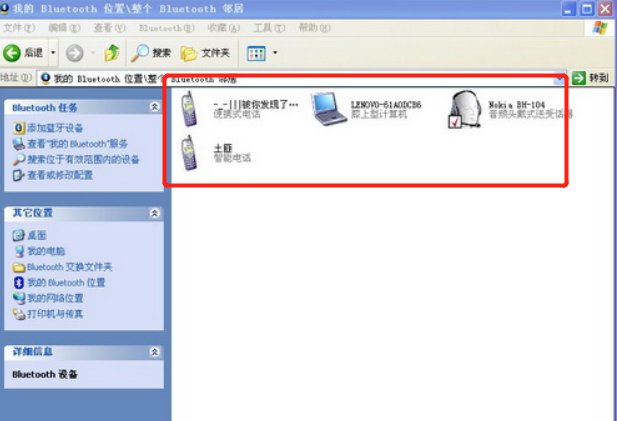This screenshot has width=617, height=421.
Task: Click the Views grid icon
Action: point(256,53)
